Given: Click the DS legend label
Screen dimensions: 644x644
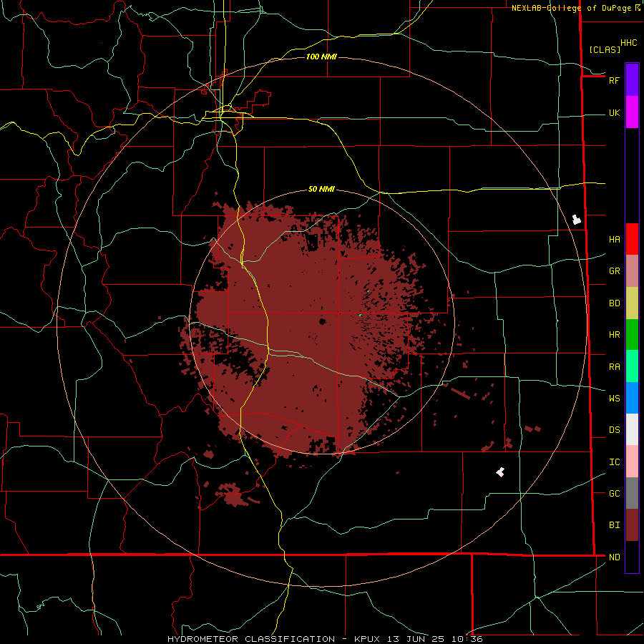Looking at the screenshot, I should [x=614, y=430].
